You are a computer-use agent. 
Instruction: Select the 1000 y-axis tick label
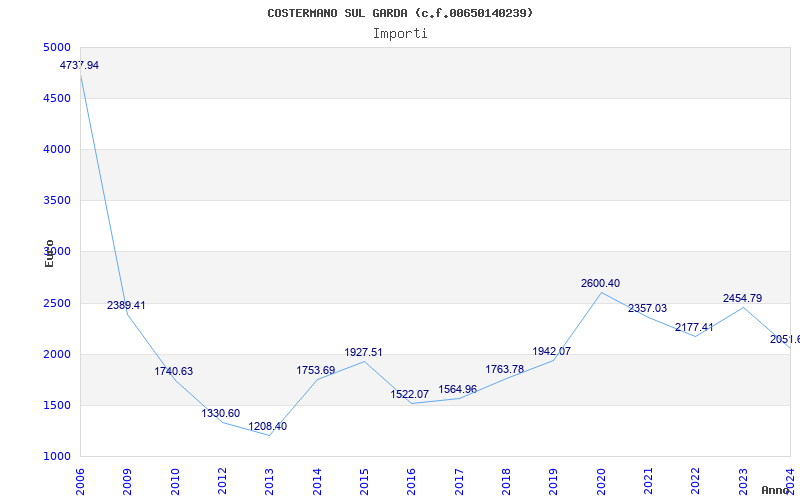(57, 457)
